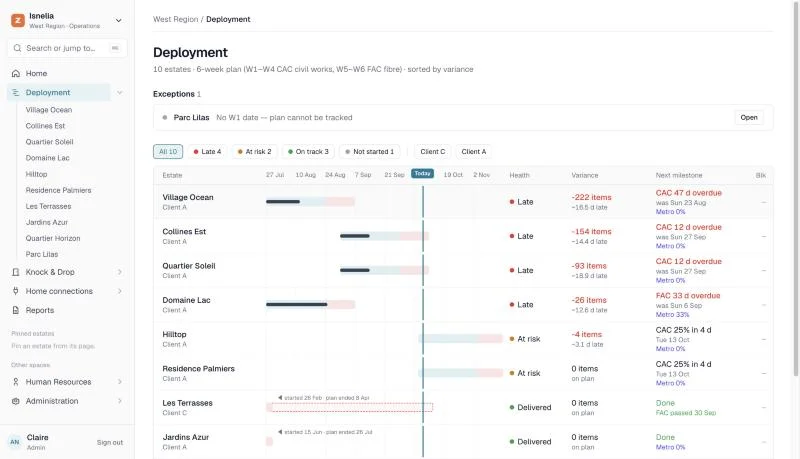Focus the Search or jump to field
The image size is (800, 459).
[67, 48]
